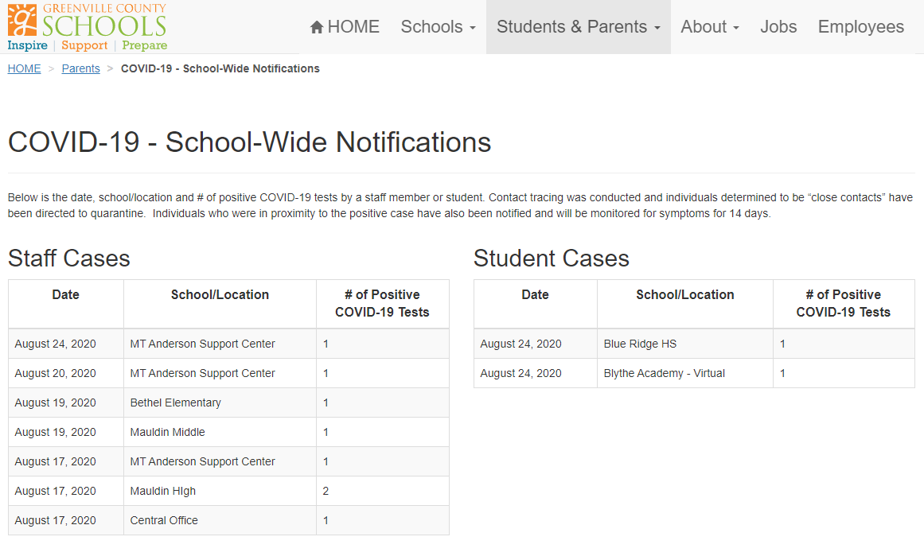This screenshot has height=560, width=924.
Task: Click Staff Cases # of Positive COVID-19 Tests header
Action: pos(383,304)
